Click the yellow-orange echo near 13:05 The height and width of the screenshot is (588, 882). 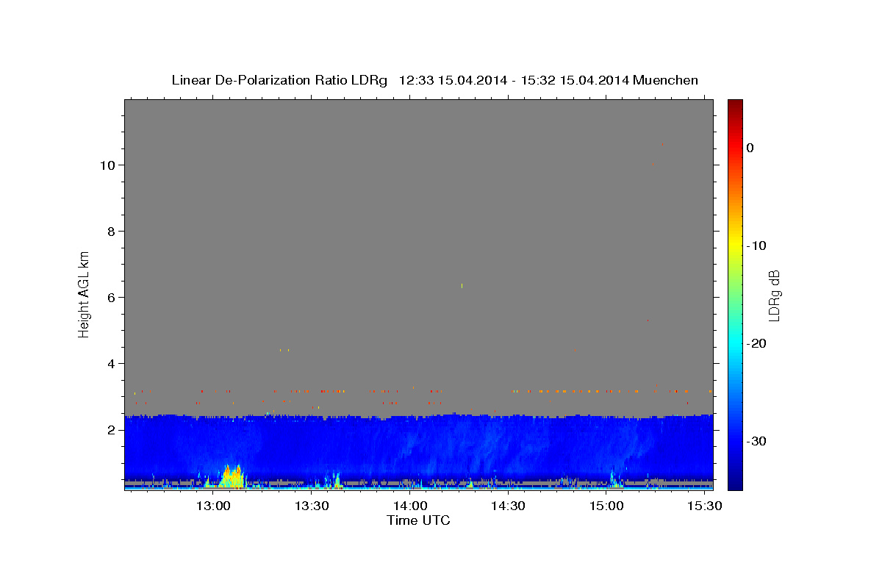[x=232, y=478]
